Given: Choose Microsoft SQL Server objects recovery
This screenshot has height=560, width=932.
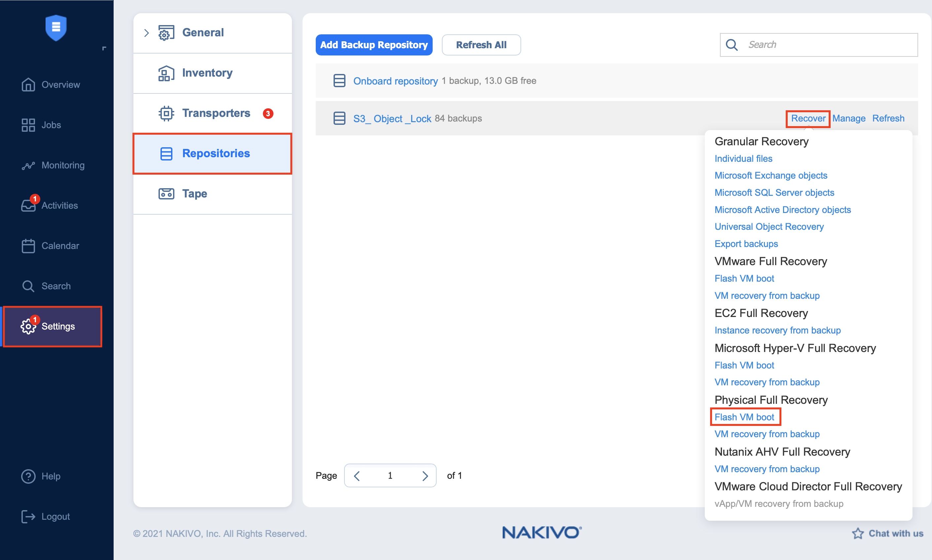Looking at the screenshot, I should point(774,193).
